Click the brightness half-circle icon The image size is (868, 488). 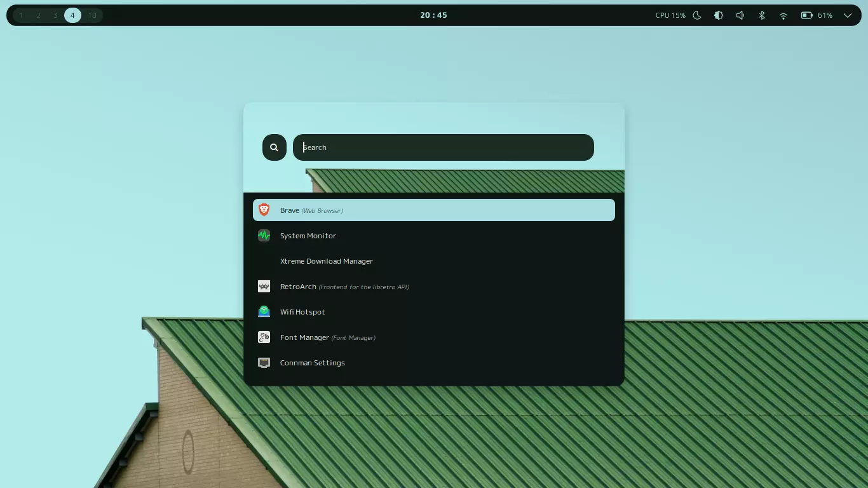pos(719,15)
